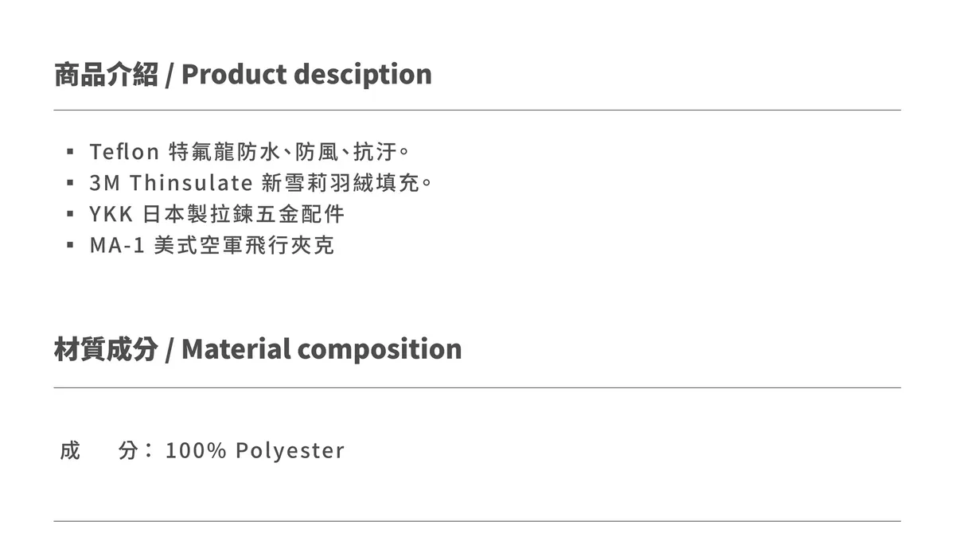The width and height of the screenshot is (955, 560).
Task: Click the "Material composition" heading text
Action: pyautogui.click(x=322, y=348)
